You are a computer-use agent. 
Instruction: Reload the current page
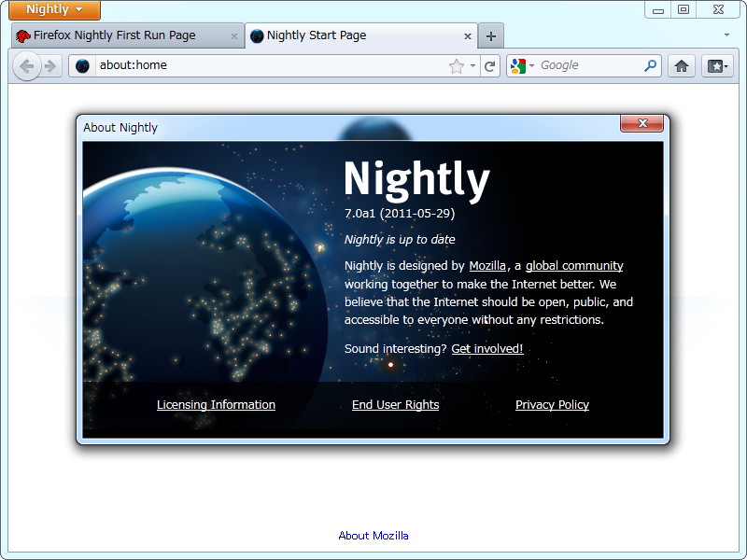click(x=489, y=65)
